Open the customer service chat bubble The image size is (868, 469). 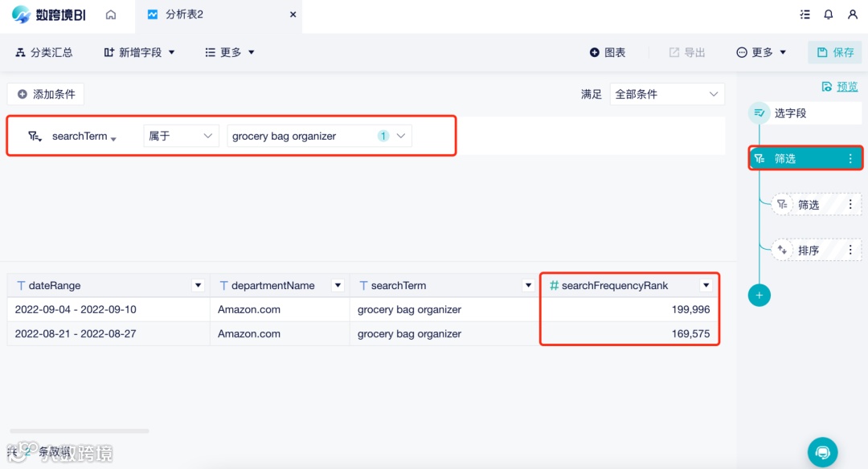[822, 452]
